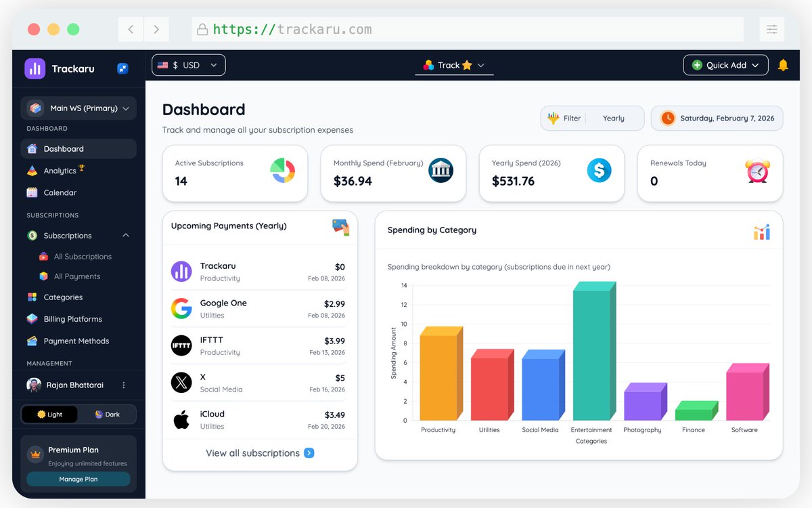812x508 pixels.
Task: Click the macOS green maximize window dot
Action: (73, 29)
